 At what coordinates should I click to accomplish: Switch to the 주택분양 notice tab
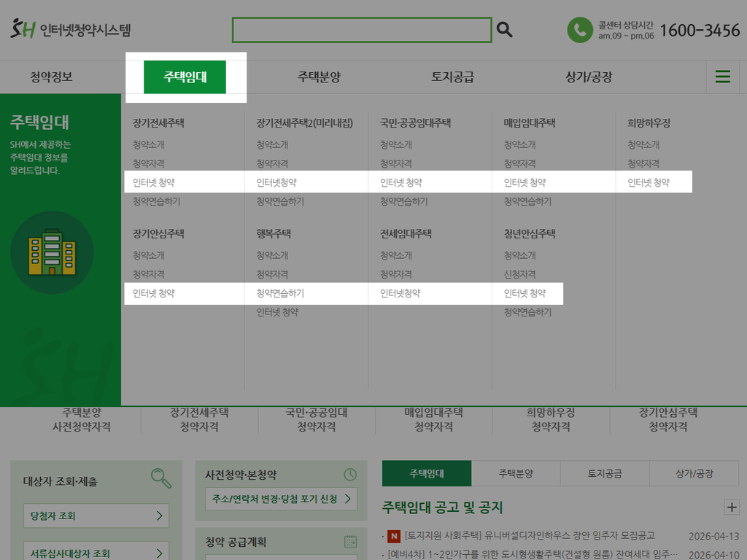click(515, 473)
